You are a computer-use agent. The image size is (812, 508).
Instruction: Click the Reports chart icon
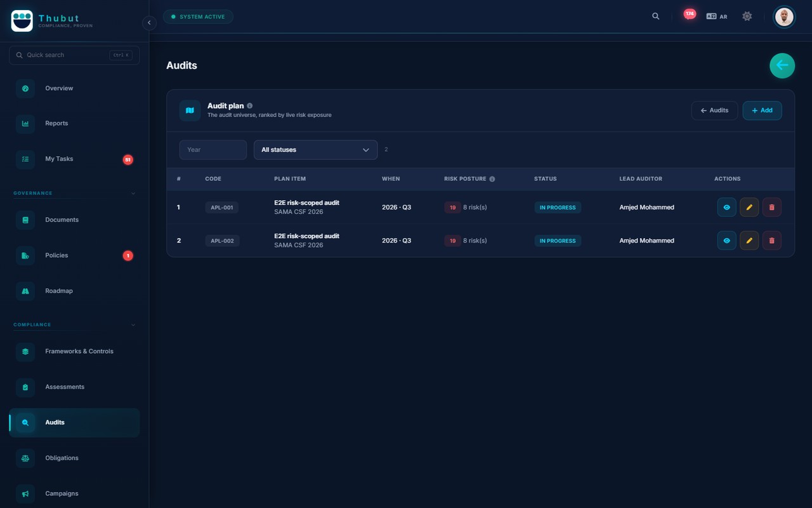[25, 123]
